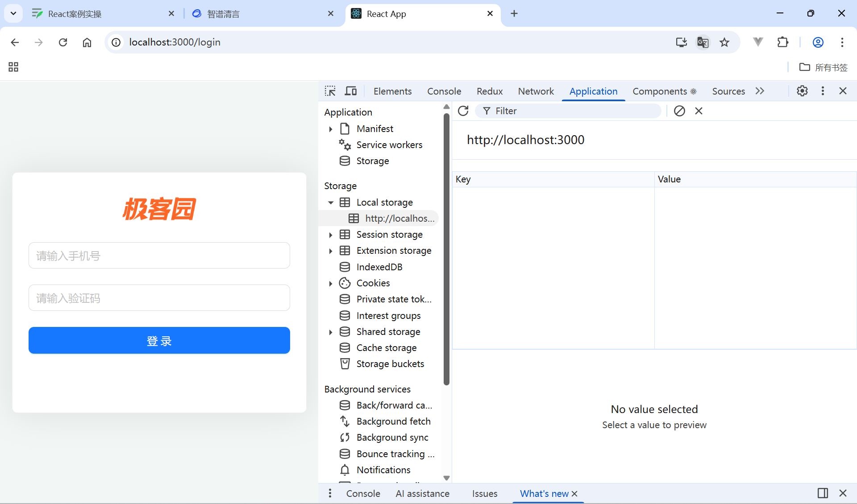Image resolution: width=857 pixels, height=504 pixels.
Task: Open Google Translate icon in address bar
Action: pos(703,42)
